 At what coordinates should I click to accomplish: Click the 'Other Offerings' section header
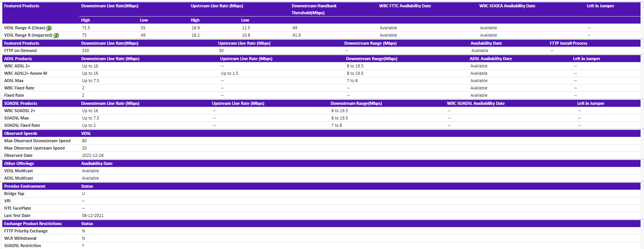click(x=19, y=163)
